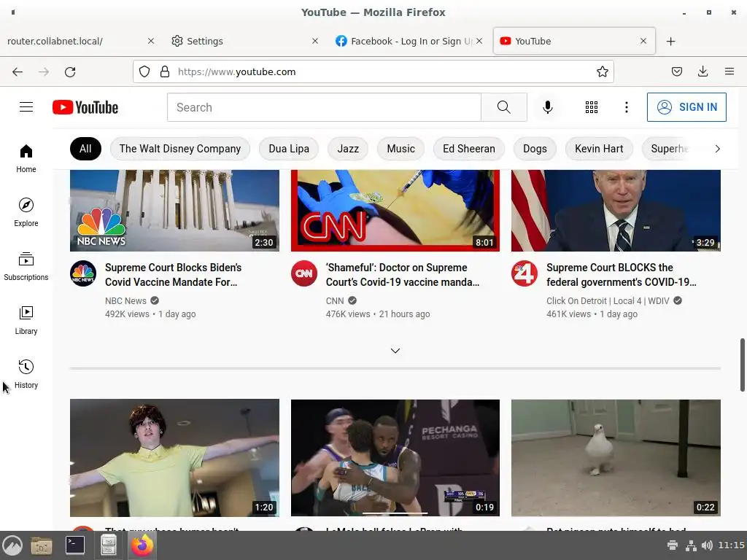This screenshot has height=560, width=747.
Task: Click the page vertical scrollbar thumb
Action: tap(742, 365)
